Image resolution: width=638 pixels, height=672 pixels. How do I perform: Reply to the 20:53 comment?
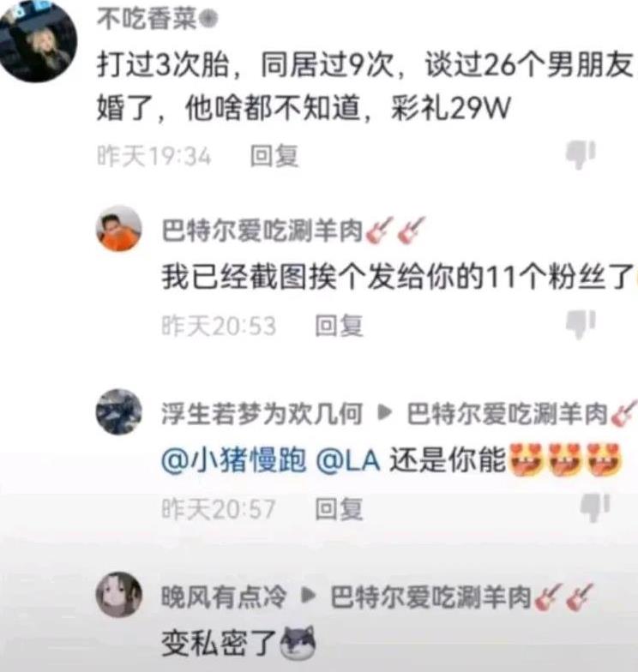340,326
